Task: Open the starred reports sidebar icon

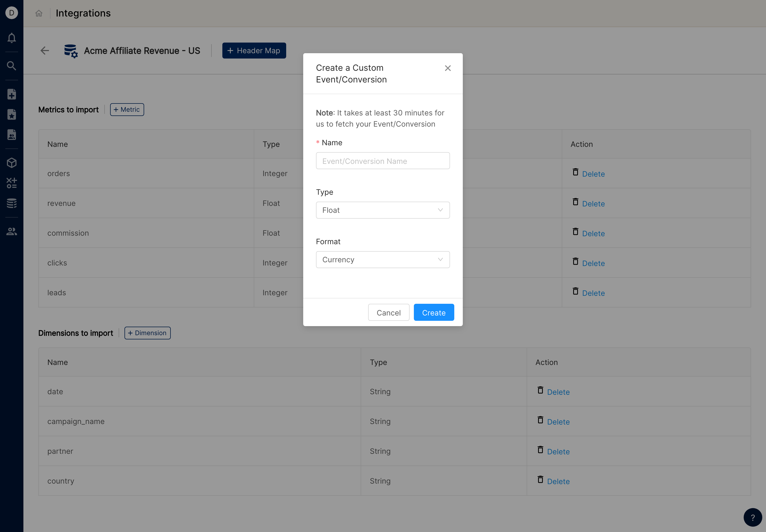Action: tap(12, 114)
